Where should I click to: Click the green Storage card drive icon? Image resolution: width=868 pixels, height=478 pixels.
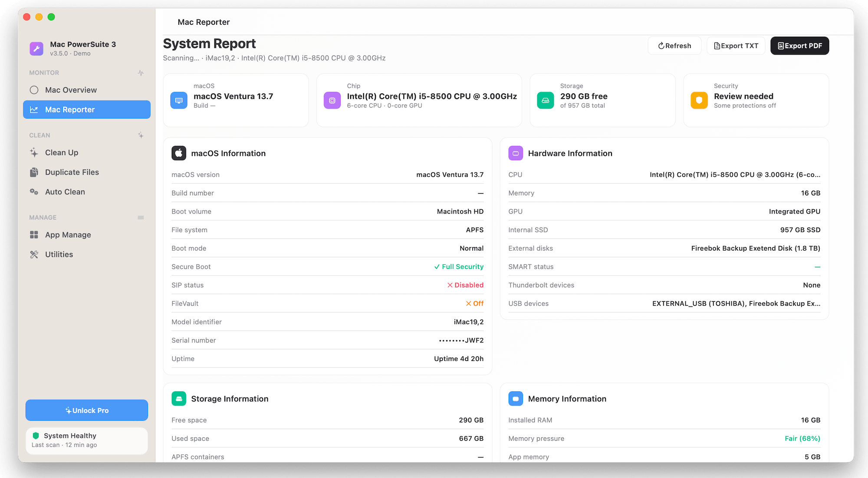(546, 100)
